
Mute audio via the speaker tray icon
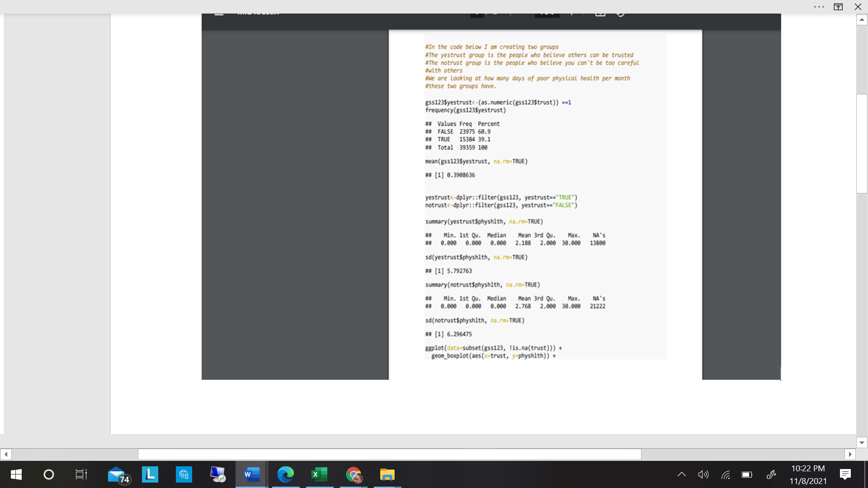point(703,474)
